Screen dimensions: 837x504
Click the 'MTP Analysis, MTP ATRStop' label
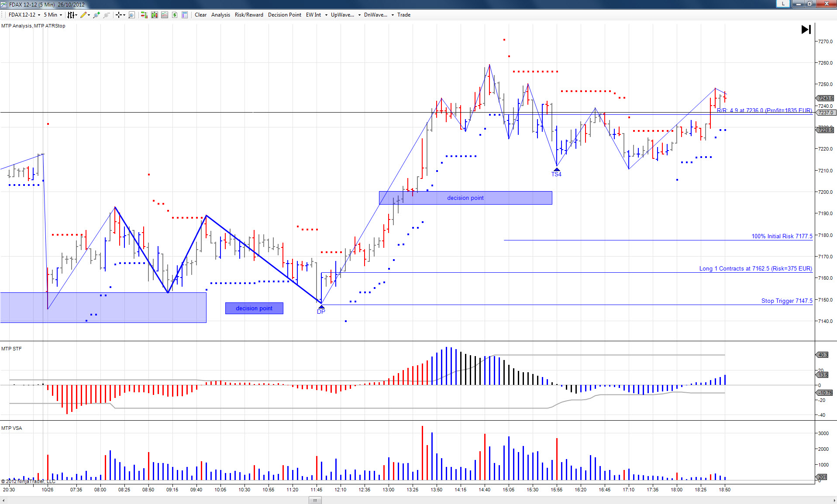(x=33, y=26)
